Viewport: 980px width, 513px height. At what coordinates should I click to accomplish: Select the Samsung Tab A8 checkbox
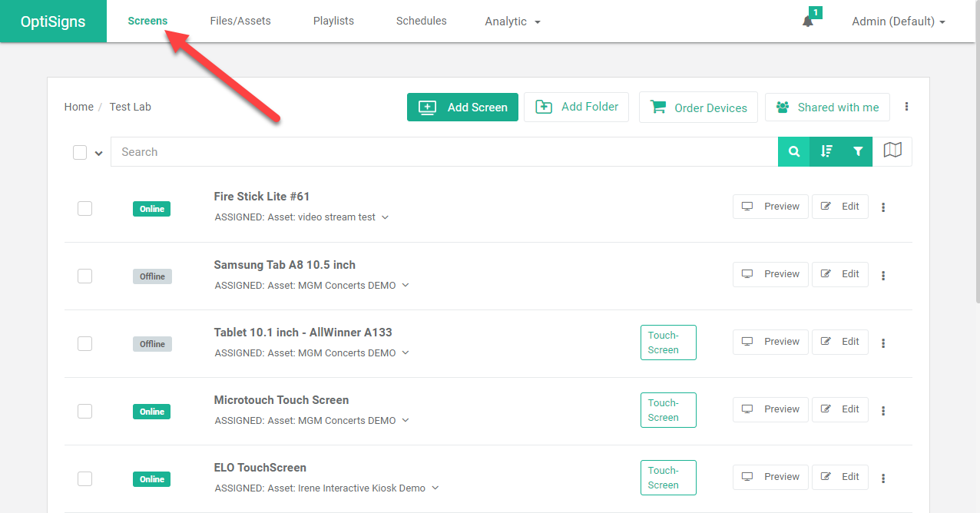84,276
